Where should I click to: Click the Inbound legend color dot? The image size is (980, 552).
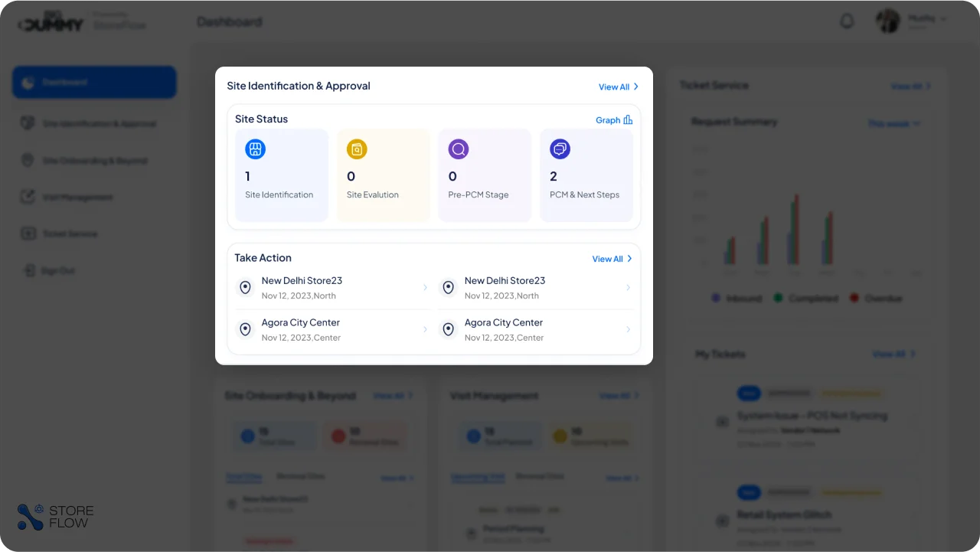coord(716,298)
